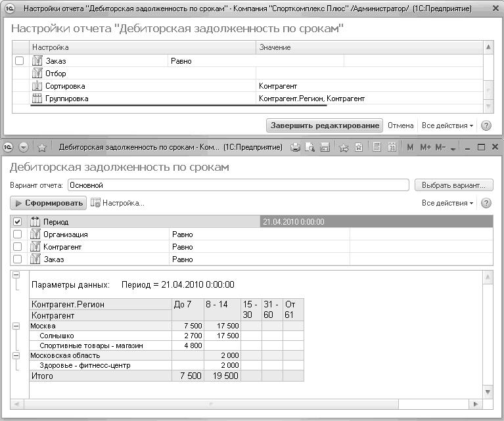Screen dimensions: 504x421
Task: Click the Организация filter icon
Action: click(35, 234)
